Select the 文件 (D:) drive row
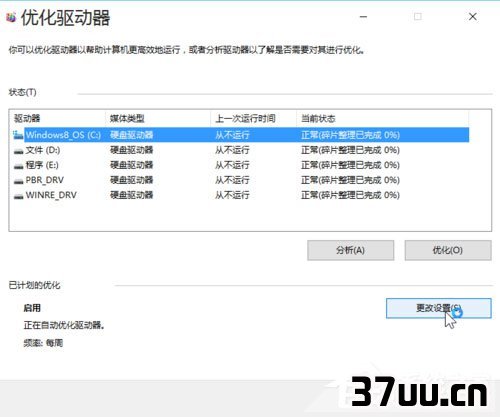The image size is (500, 417). click(241, 150)
